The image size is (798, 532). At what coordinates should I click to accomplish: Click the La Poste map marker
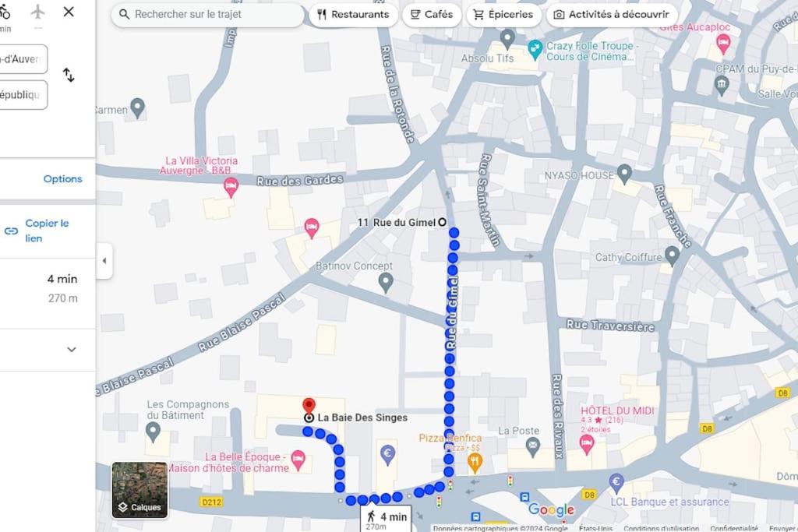pos(533,446)
